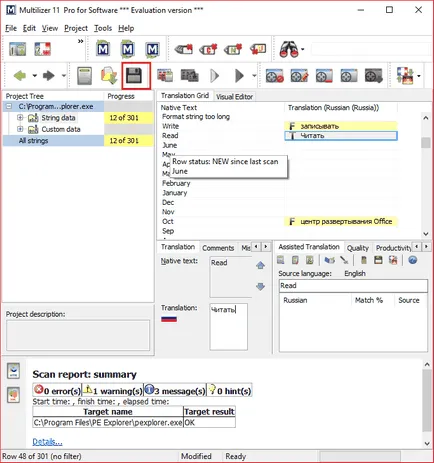The width and height of the screenshot is (434, 463).
Task: Click the gray document sheet toolbar icon
Action: (x=84, y=76)
